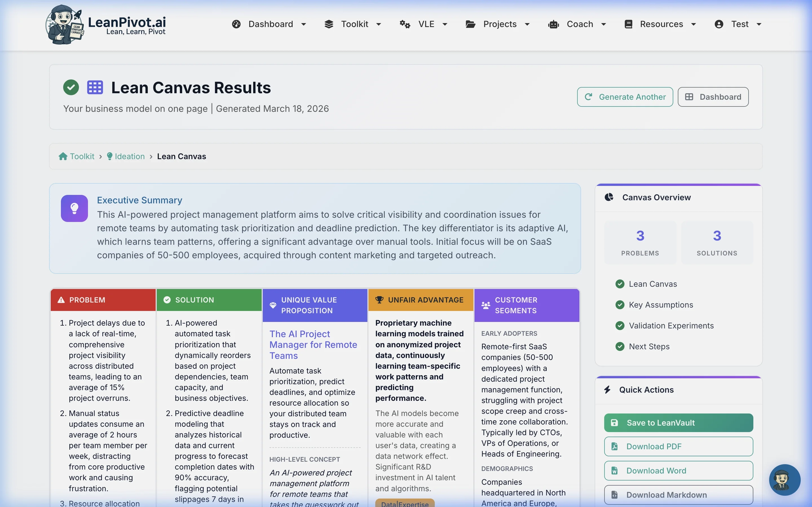This screenshot has height=507, width=812.
Task: Toggle the Key Assumptions checkmark
Action: point(619,305)
